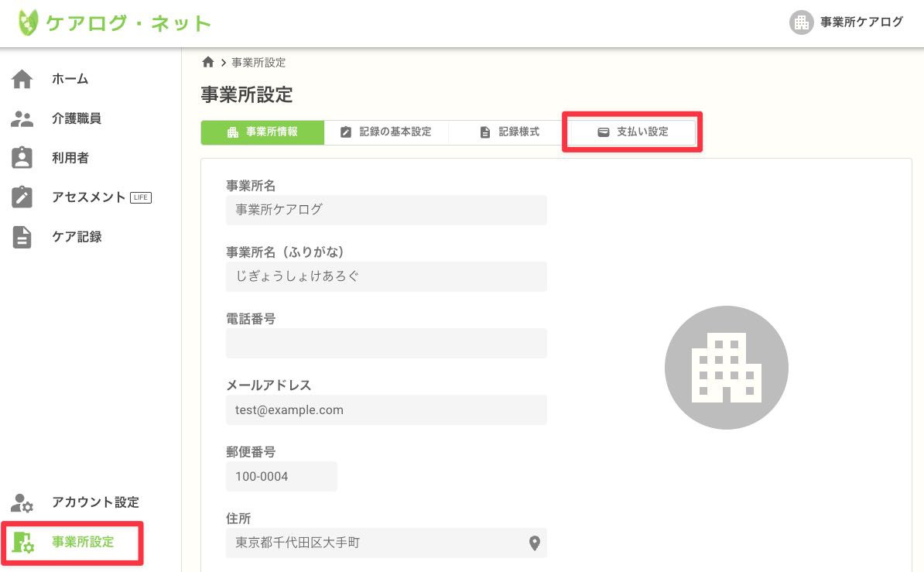Switch to the 支払い設定 tab
924x572 pixels.
(x=631, y=132)
